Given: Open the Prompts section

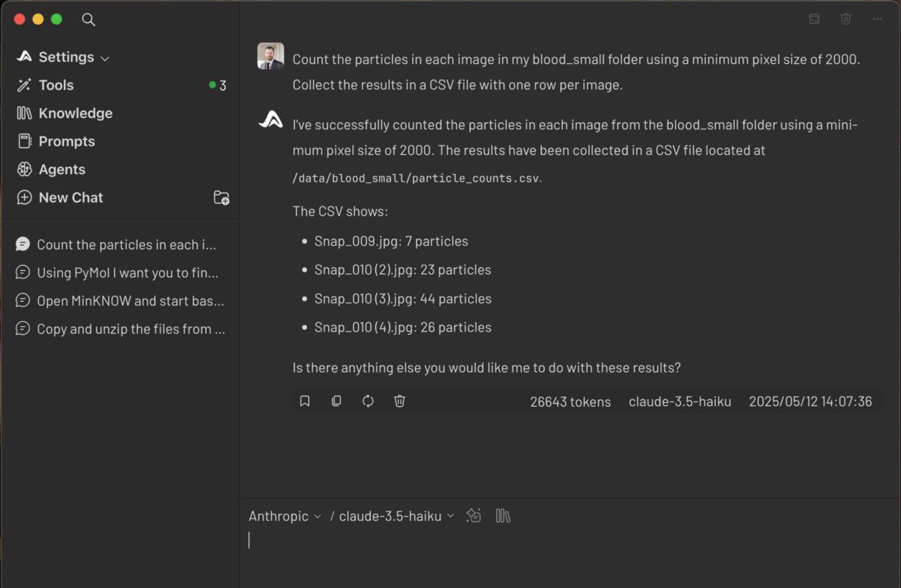Looking at the screenshot, I should coord(66,141).
